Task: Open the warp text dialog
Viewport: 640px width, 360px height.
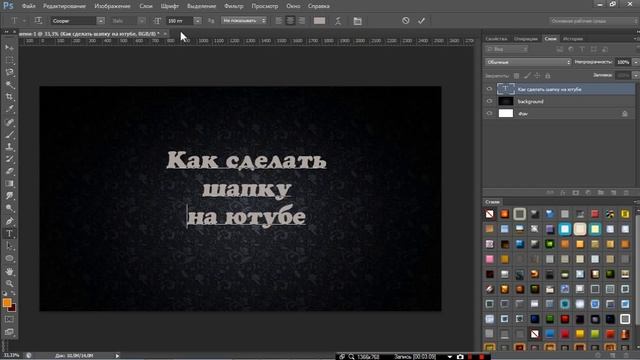Action: 338,21
